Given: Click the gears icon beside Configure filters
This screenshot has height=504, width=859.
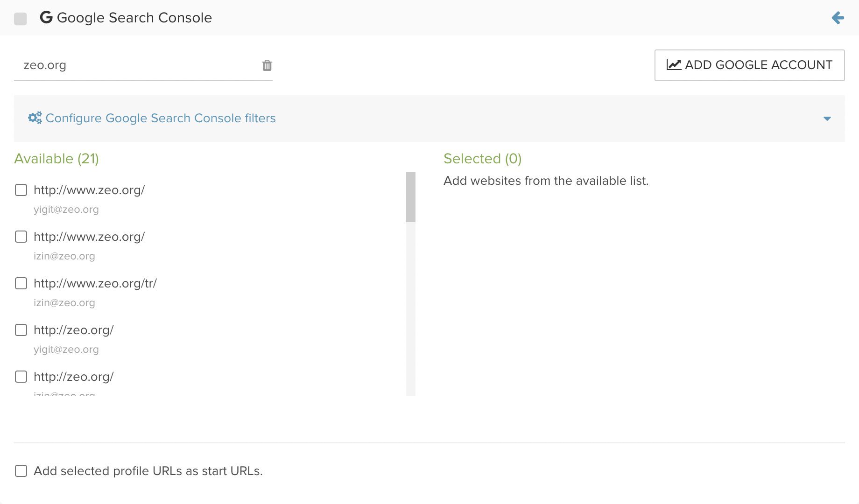Looking at the screenshot, I should [35, 118].
